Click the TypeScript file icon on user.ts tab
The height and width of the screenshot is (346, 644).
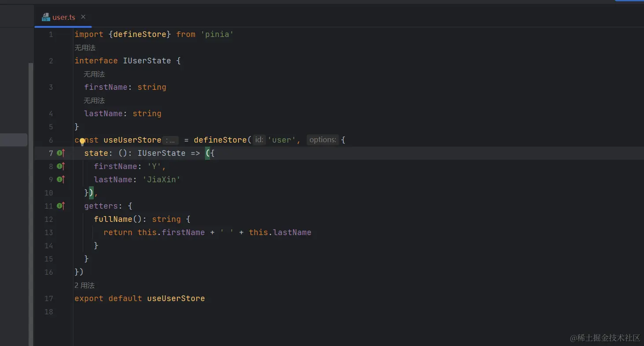46,17
